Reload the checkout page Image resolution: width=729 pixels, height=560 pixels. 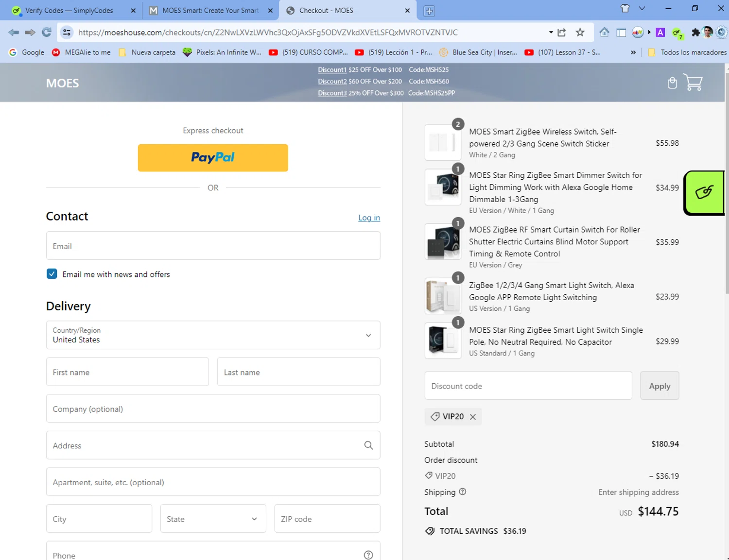click(x=47, y=33)
